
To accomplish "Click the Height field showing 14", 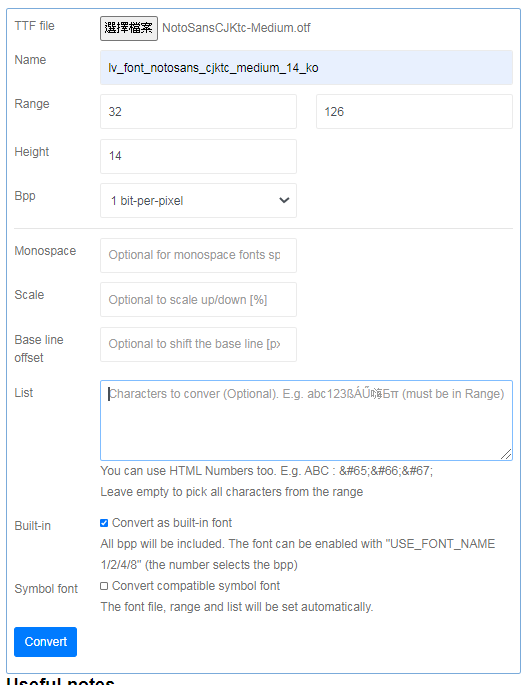I will pos(198,156).
